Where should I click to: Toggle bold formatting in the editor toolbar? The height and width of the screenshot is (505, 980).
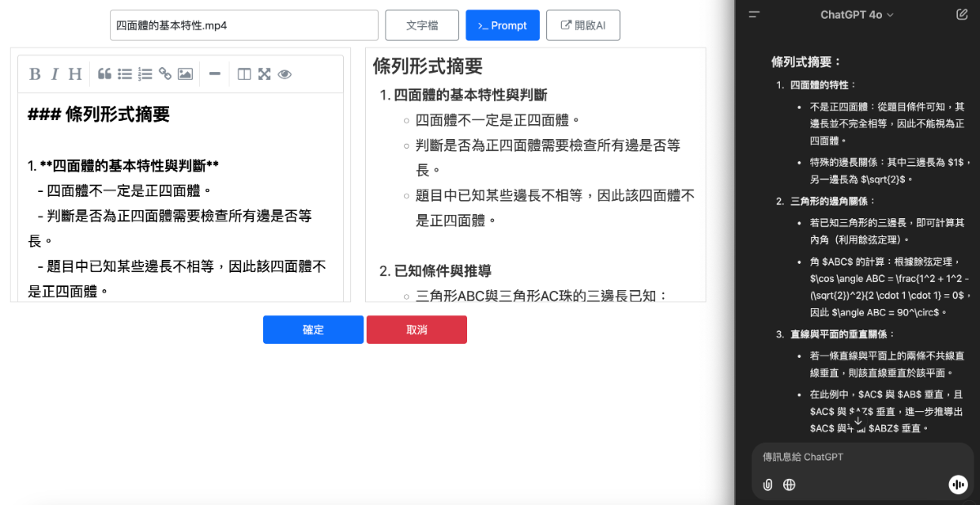pos(35,74)
